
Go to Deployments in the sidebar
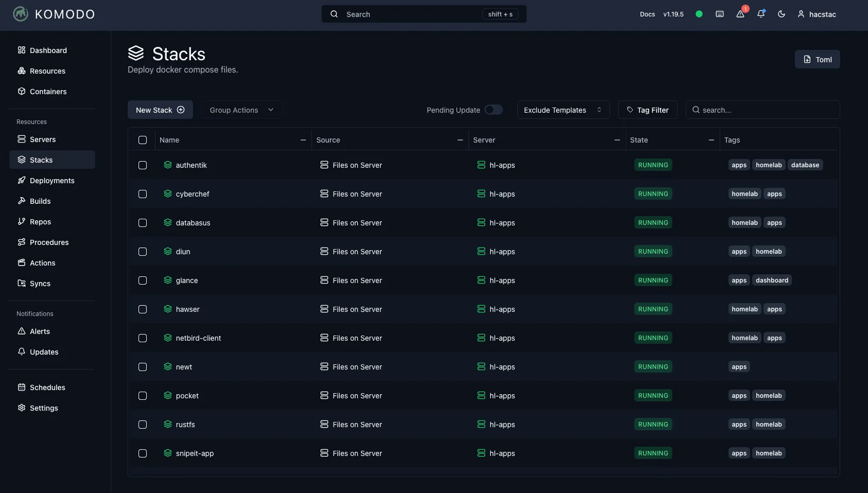coord(52,181)
